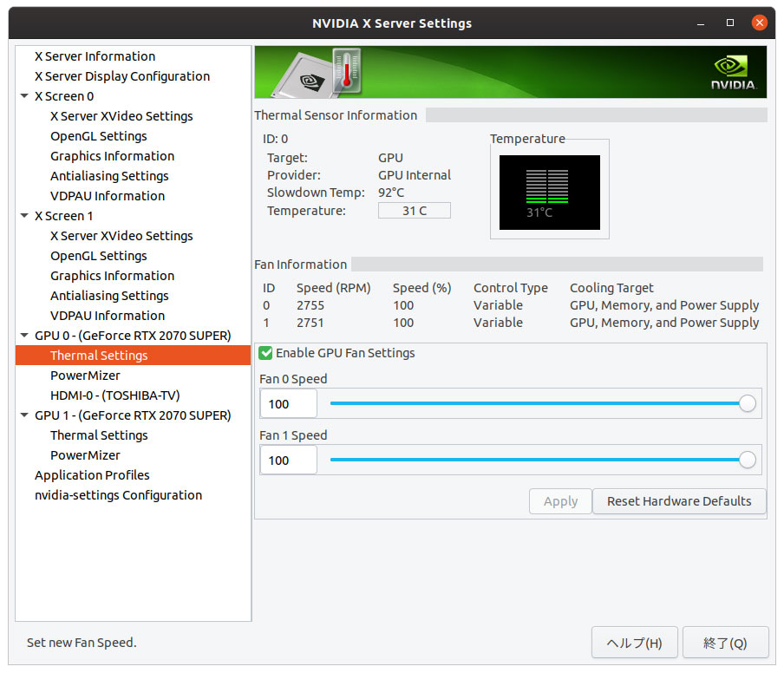Select X Server XVideo Settings under X Screen 0

point(121,116)
